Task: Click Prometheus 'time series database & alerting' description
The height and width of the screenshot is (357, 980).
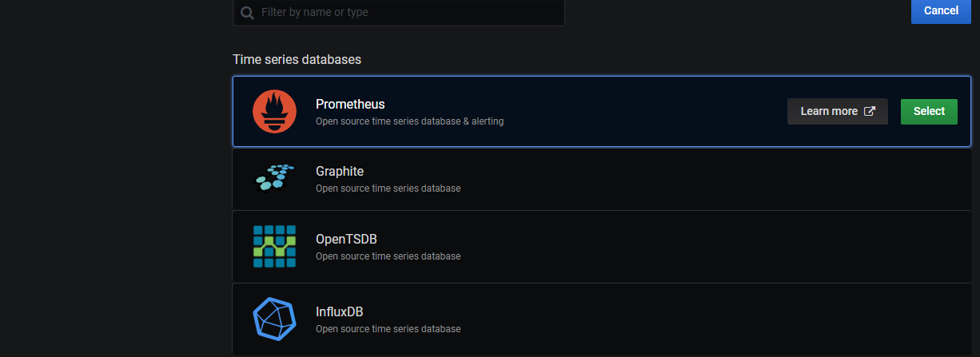Action: [409, 121]
